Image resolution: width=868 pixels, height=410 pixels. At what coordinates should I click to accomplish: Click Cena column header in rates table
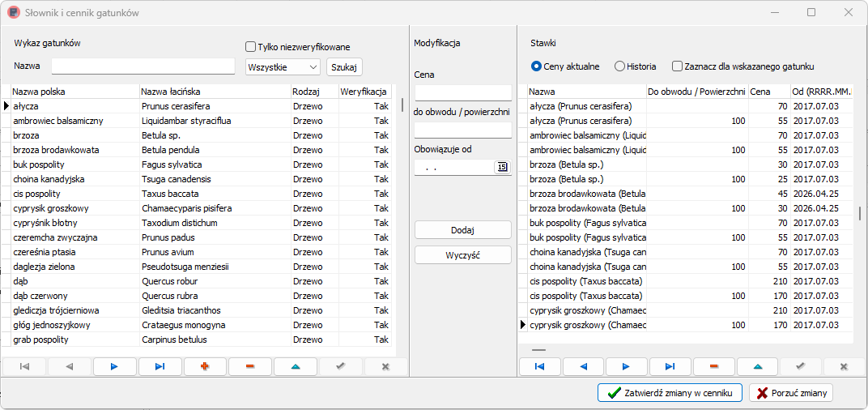[769, 92]
